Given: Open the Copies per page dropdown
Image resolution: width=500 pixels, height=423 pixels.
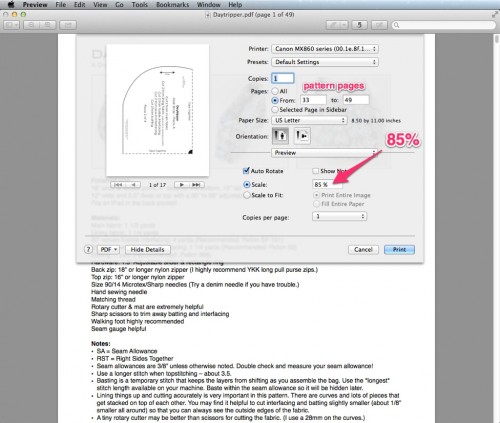Looking at the screenshot, I should 339,216.
